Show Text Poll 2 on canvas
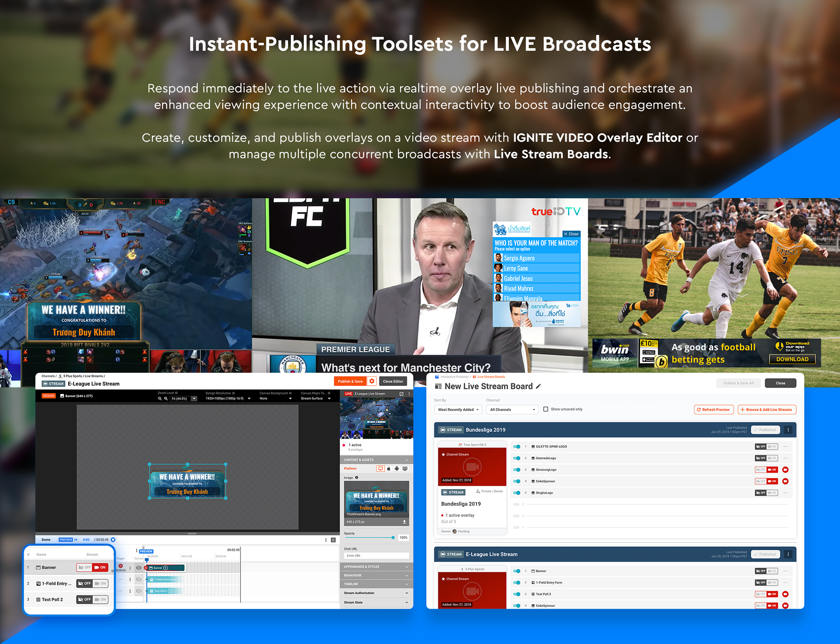The width and height of the screenshot is (840, 644). click(x=139, y=591)
